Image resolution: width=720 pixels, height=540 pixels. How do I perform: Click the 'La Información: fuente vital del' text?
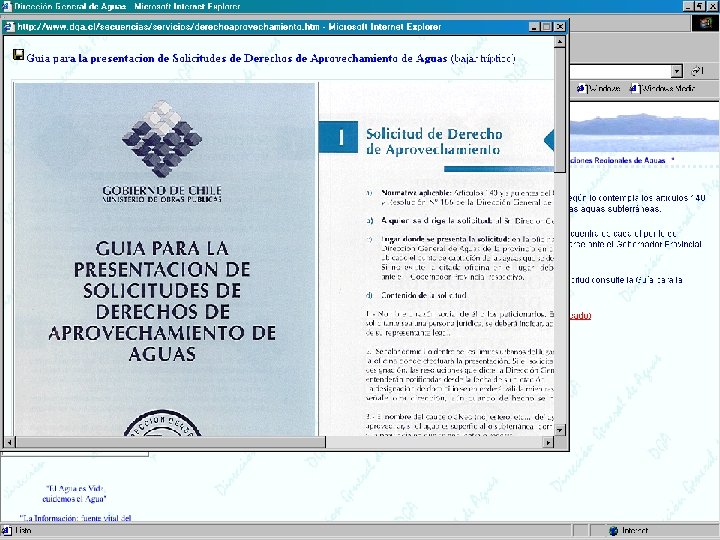(x=75, y=518)
